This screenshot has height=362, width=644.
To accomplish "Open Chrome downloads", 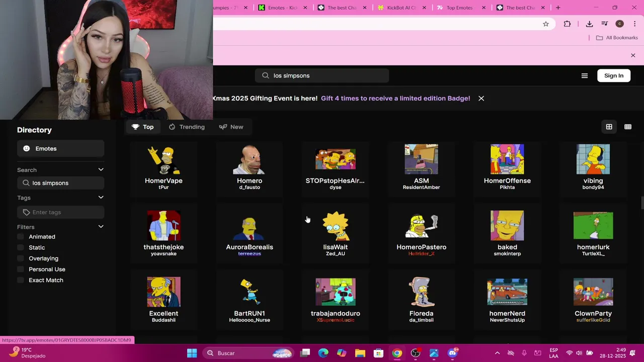I will coord(589,24).
